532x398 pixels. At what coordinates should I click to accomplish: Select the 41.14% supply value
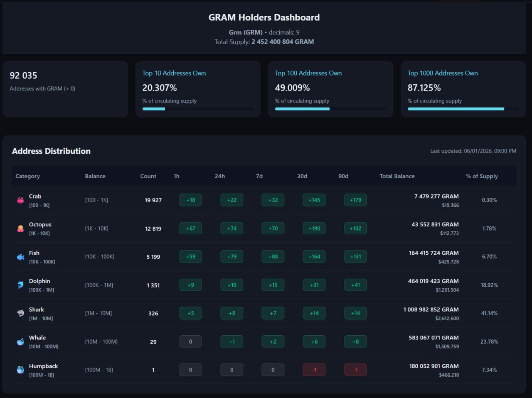(489, 313)
